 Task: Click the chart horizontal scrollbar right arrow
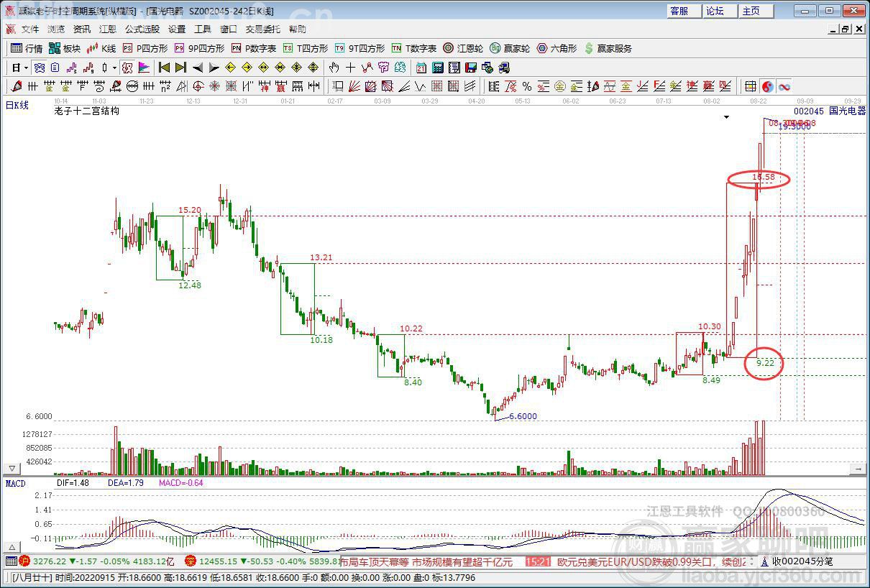click(858, 469)
